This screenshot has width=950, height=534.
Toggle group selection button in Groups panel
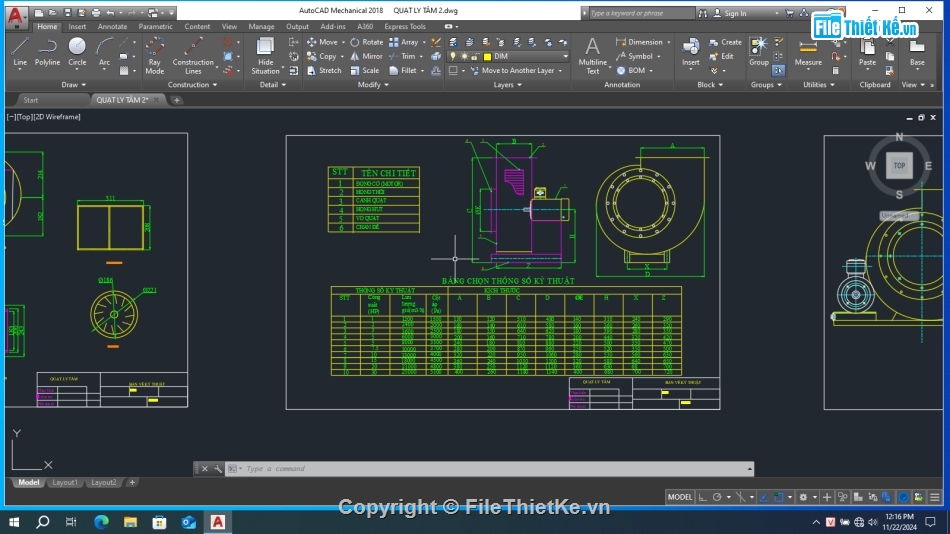779,70
